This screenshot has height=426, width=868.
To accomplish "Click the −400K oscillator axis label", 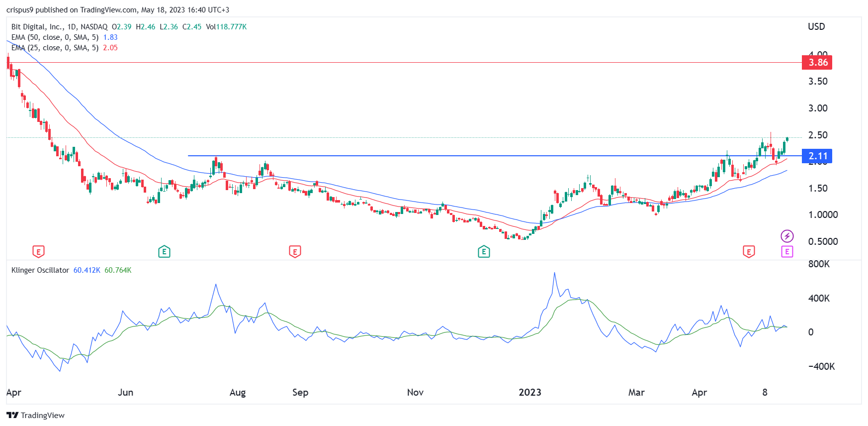I will tap(821, 366).
